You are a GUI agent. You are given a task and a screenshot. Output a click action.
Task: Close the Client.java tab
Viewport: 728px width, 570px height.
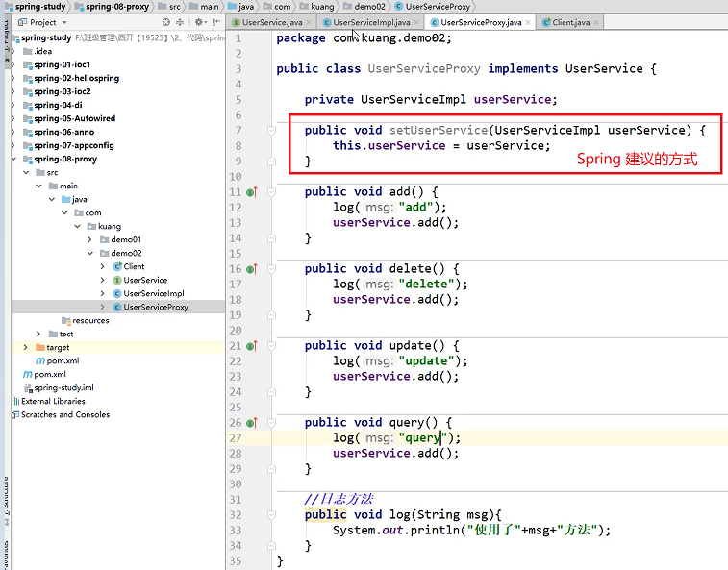point(595,22)
